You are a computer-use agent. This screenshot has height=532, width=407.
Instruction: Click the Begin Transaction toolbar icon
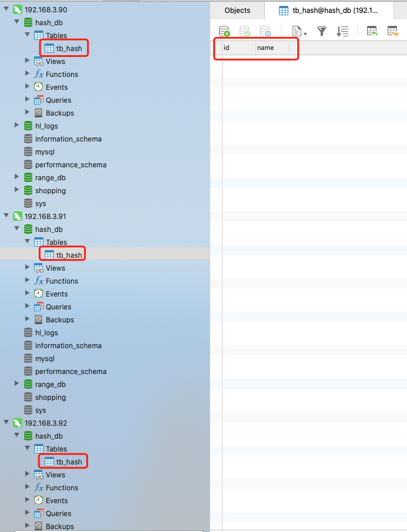pyautogui.click(x=224, y=31)
